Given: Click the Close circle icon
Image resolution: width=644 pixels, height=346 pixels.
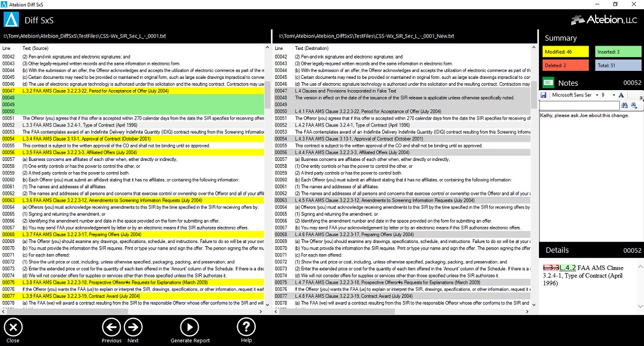Looking at the screenshot, I should pyautogui.click(x=13, y=326).
